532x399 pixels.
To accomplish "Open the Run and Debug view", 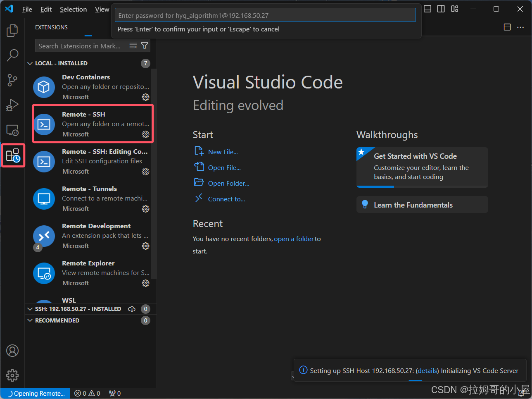I will pyautogui.click(x=12, y=105).
